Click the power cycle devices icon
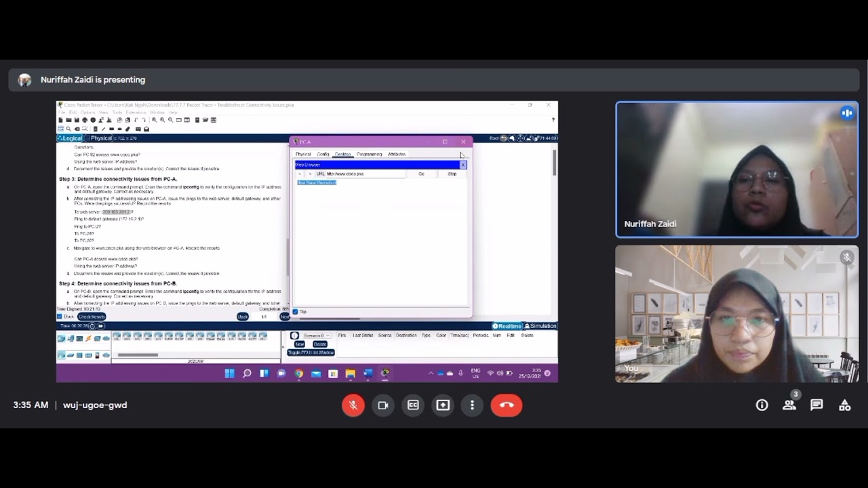 (92, 326)
